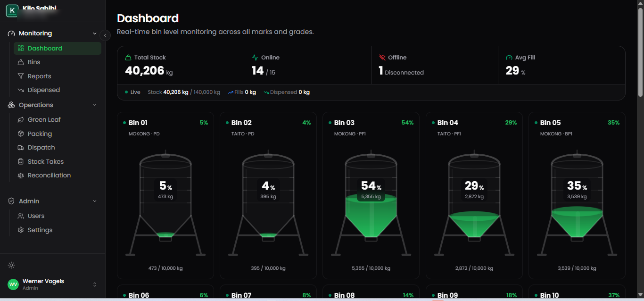
Task: Open Users under Admin
Action: coord(58,216)
